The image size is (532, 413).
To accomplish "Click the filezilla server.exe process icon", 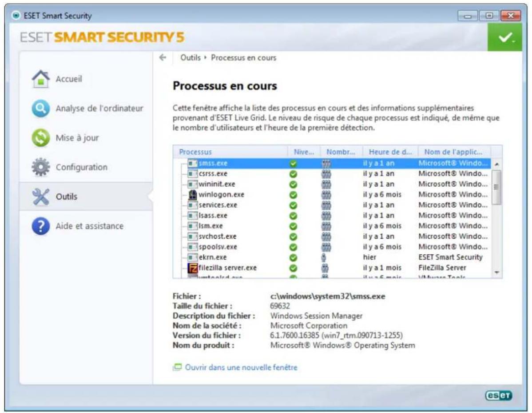I will coord(193,268).
